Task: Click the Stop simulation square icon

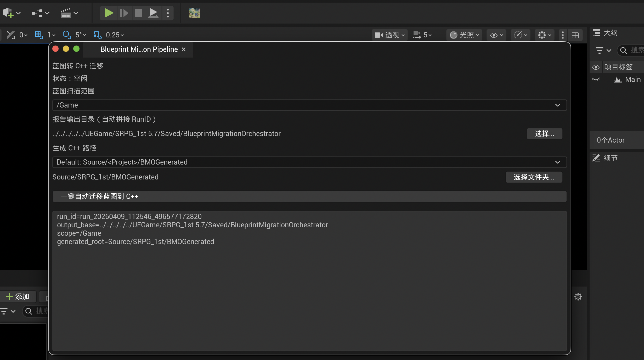Action: point(138,13)
